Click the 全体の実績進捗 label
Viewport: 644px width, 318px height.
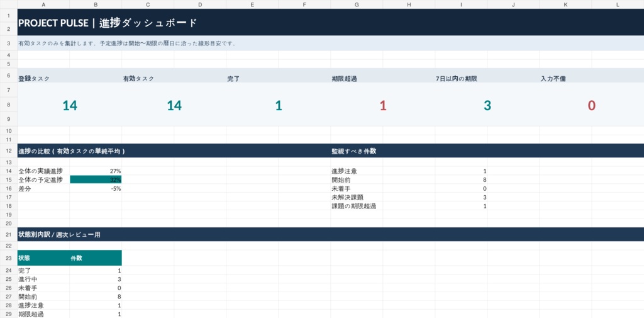tap(41, 171)
